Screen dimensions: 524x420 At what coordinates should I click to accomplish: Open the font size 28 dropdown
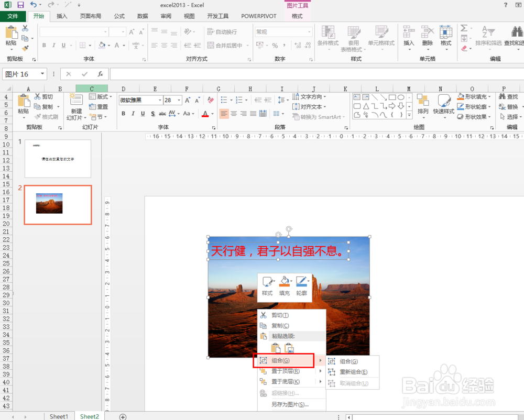179,100
